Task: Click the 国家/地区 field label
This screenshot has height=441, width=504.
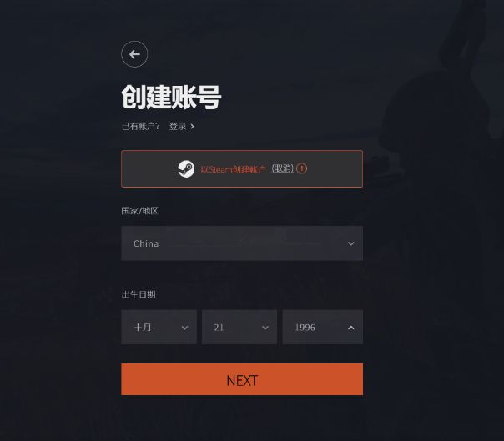Action: click(140, 211)
